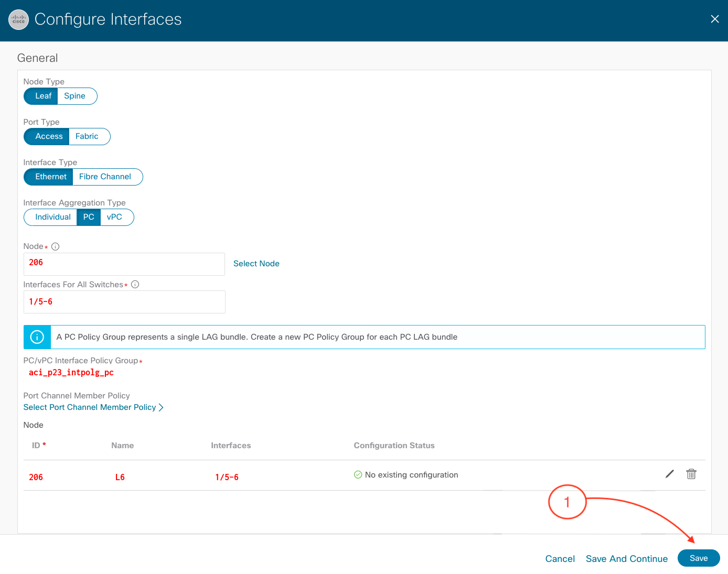The image size is (728, 574).
Task: Switch port type to Fabric
Action: point(87,136)
